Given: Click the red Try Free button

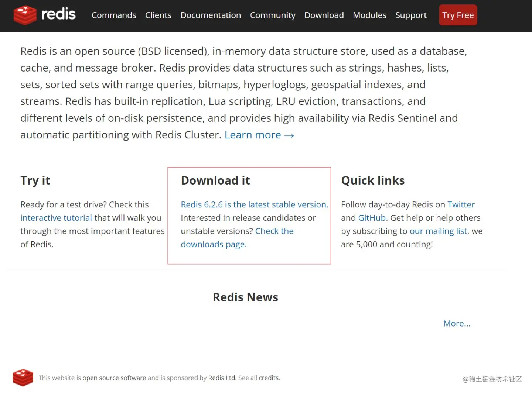Looking at the screenshot, I should click(458, 15).
